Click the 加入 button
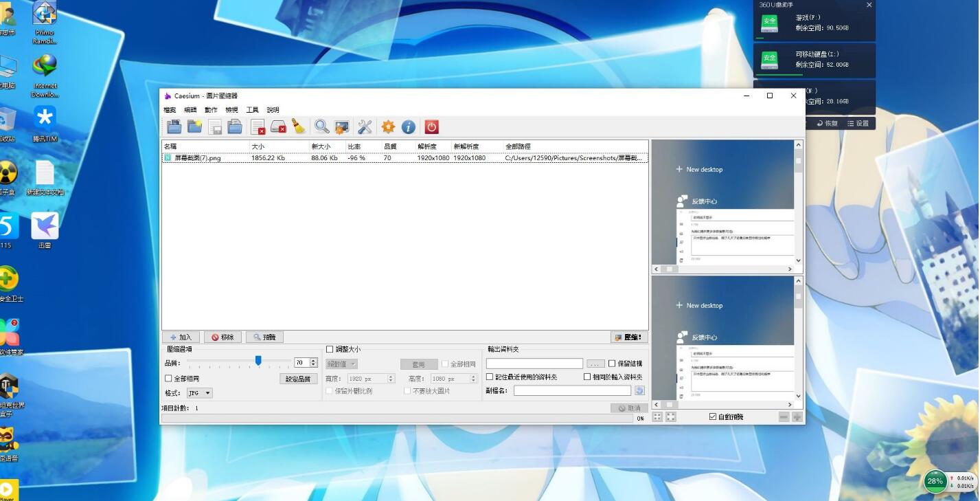The height and width of the screenshot is (501, 980). click(x=181, y=337)
